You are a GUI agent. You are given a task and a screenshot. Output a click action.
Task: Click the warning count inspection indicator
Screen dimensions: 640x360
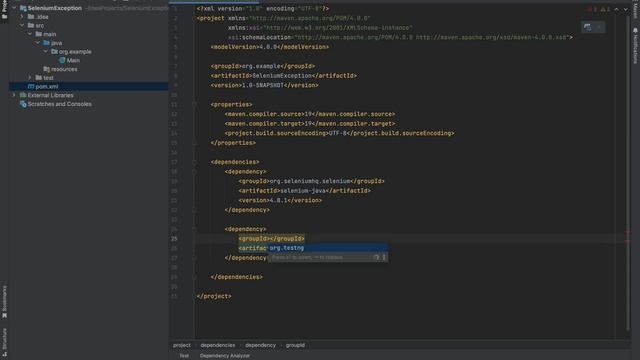pyautogui.click(x=605, y=9)
